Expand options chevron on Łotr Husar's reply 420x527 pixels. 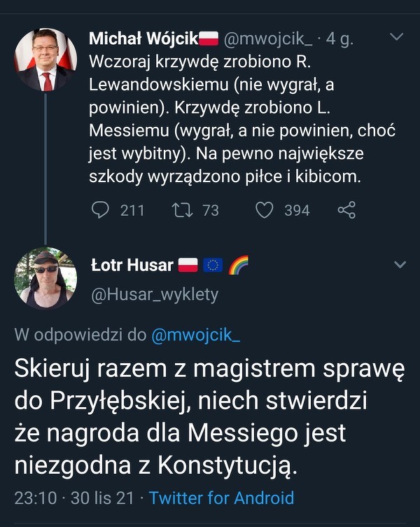pyautogui.click(x=400, y=265)
